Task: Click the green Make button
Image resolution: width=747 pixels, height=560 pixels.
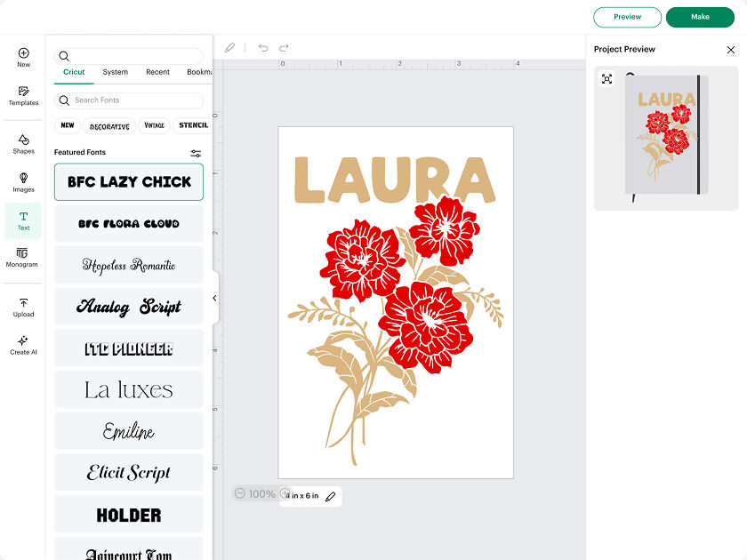Action: pos(700,17)
